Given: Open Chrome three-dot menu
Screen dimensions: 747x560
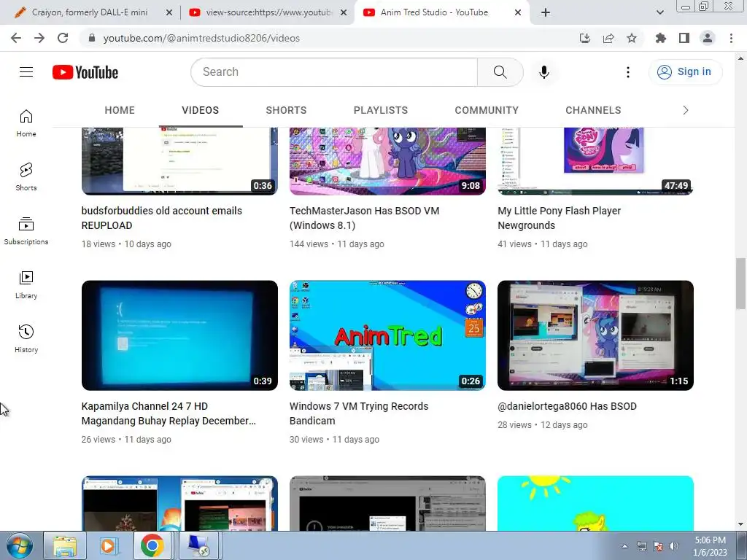Looking at the screenshot, I should 731,38.
